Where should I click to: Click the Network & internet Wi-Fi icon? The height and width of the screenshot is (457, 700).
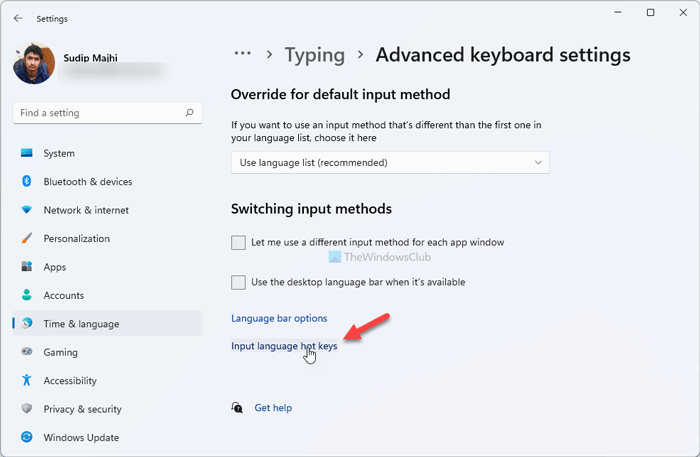[x=26, y=210]
